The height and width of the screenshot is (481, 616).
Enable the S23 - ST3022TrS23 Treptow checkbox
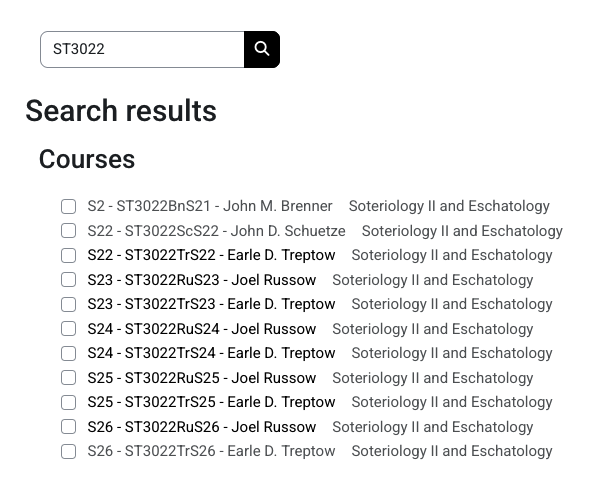(x=69, y=305)
